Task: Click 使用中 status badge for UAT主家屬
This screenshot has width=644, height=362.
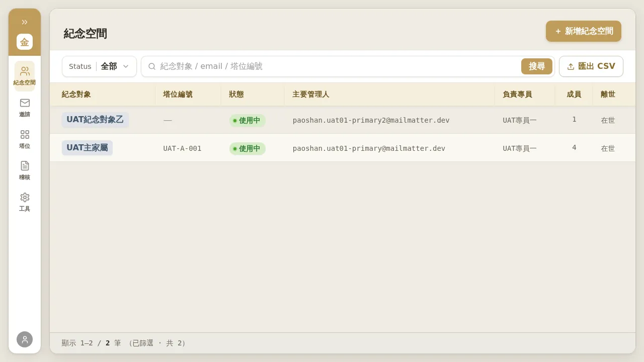Action: (248, 149)
